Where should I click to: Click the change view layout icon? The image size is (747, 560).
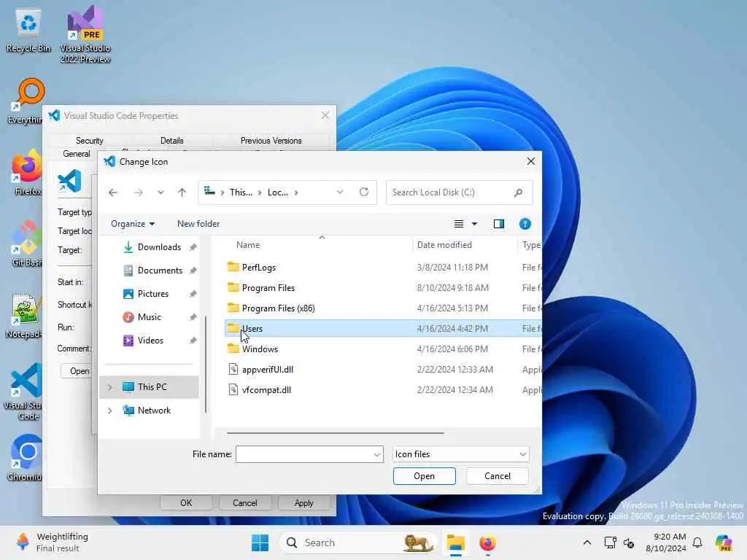click(459, 224)
